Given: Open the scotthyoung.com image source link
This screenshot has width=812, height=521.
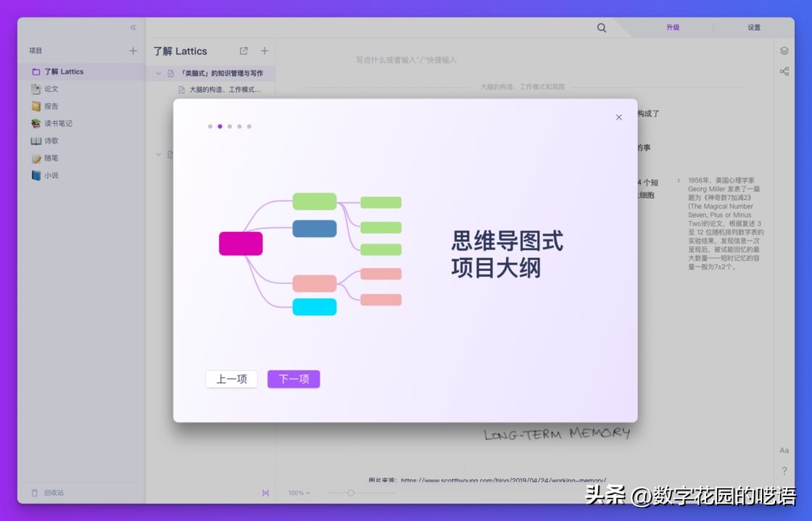Looking at the screenshot, I should coord(503,480).
